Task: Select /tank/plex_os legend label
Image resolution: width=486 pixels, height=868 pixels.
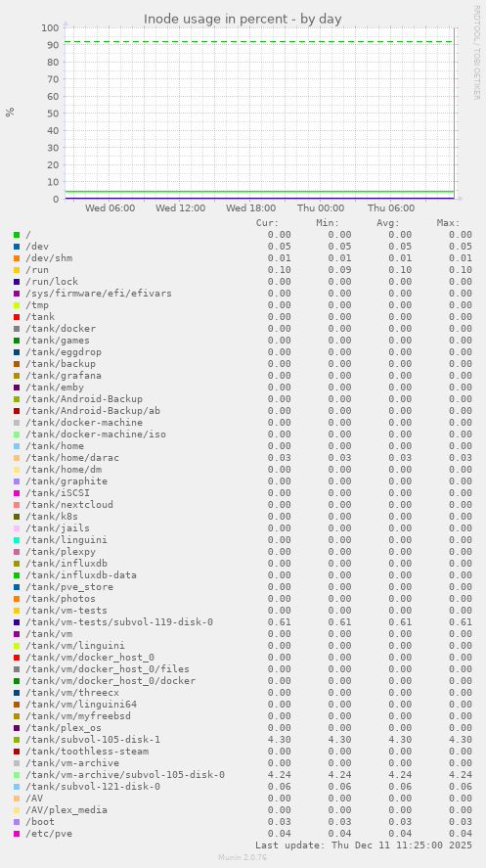Action: pos(64,727)
